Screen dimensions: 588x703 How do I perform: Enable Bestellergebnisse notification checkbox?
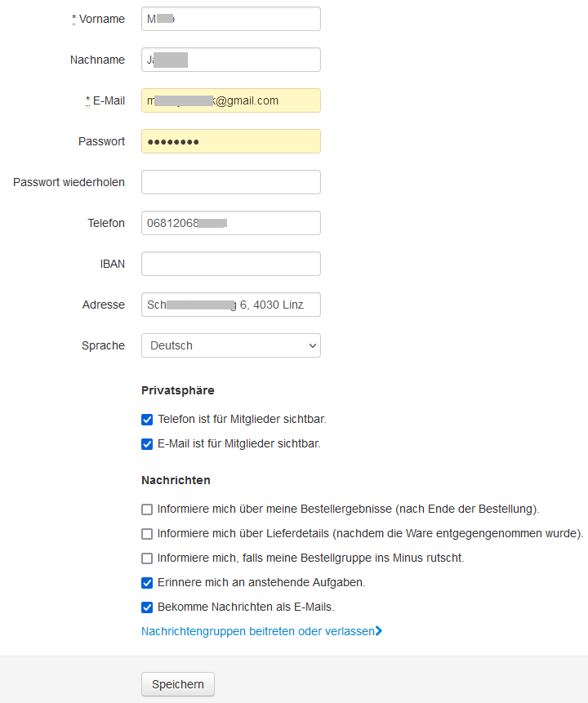147,509
